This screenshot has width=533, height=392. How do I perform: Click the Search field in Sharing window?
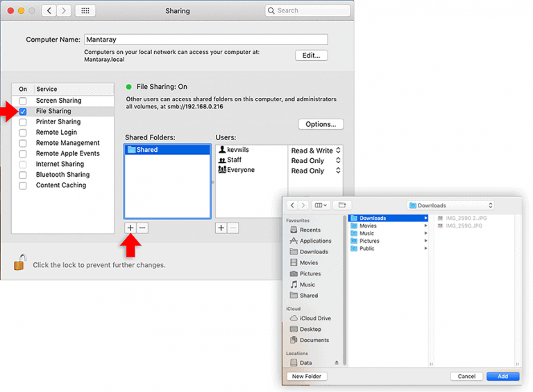click(307, 10)
